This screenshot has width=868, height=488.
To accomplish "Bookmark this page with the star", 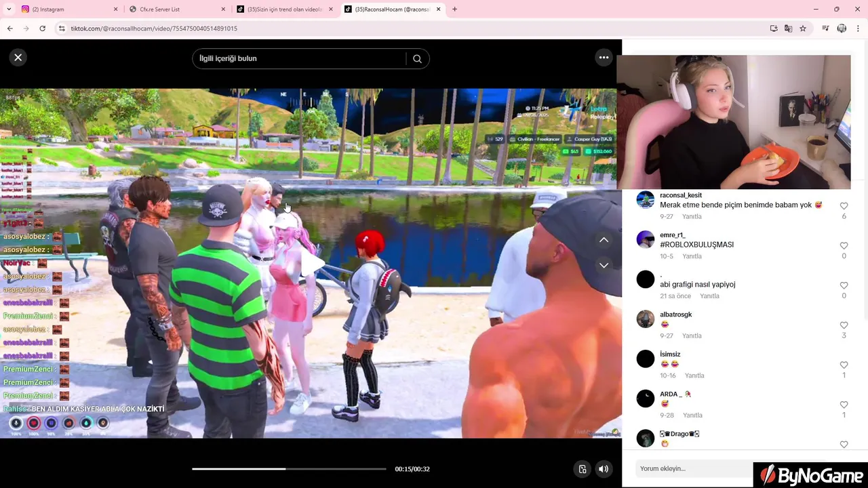I will pyautogui.click(x=803, y=28).
